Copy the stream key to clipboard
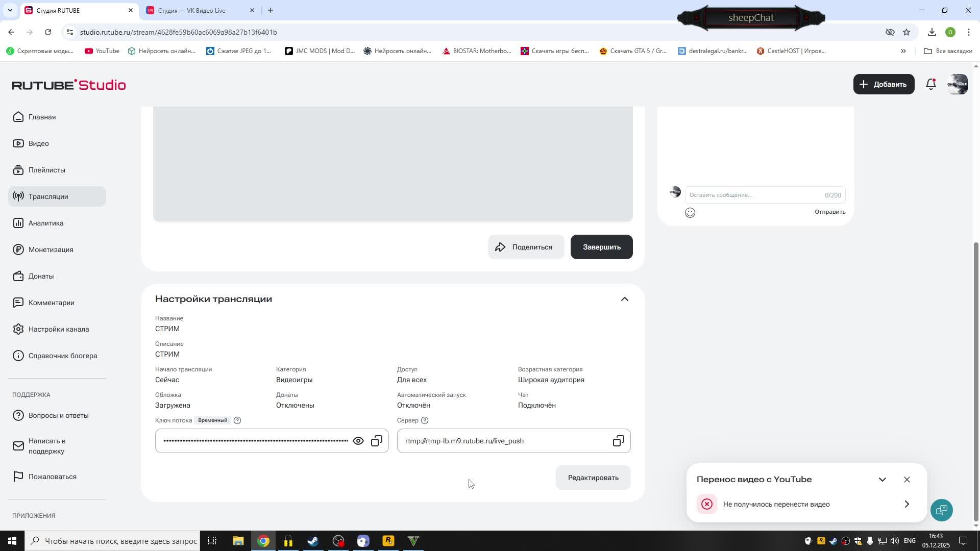 377,441
